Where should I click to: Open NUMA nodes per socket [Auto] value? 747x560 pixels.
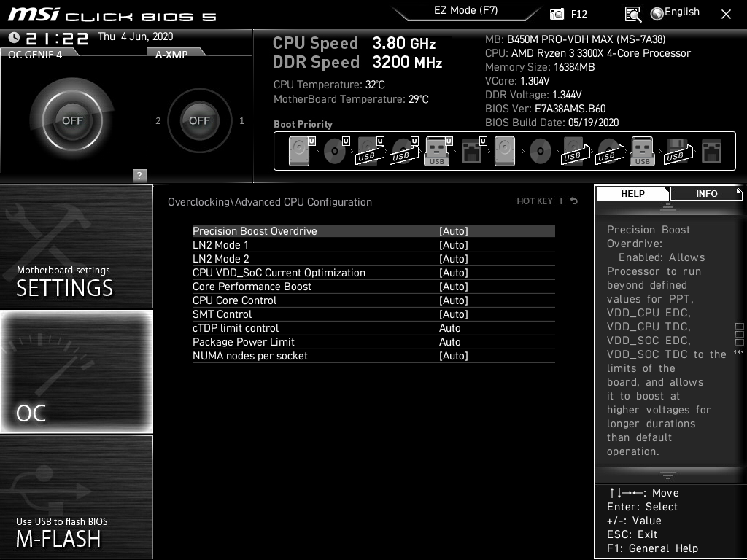(x=454, y=356)
